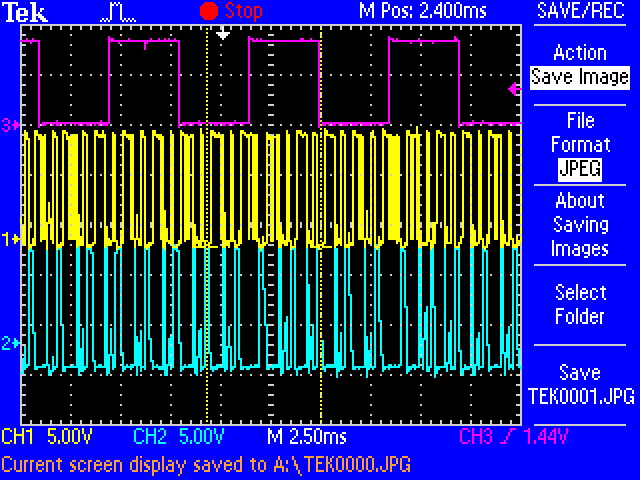The width and height of the screenshot is (640, 480).
Task: Choose Save TEK0001.JPG
Action: click(581, 384)
